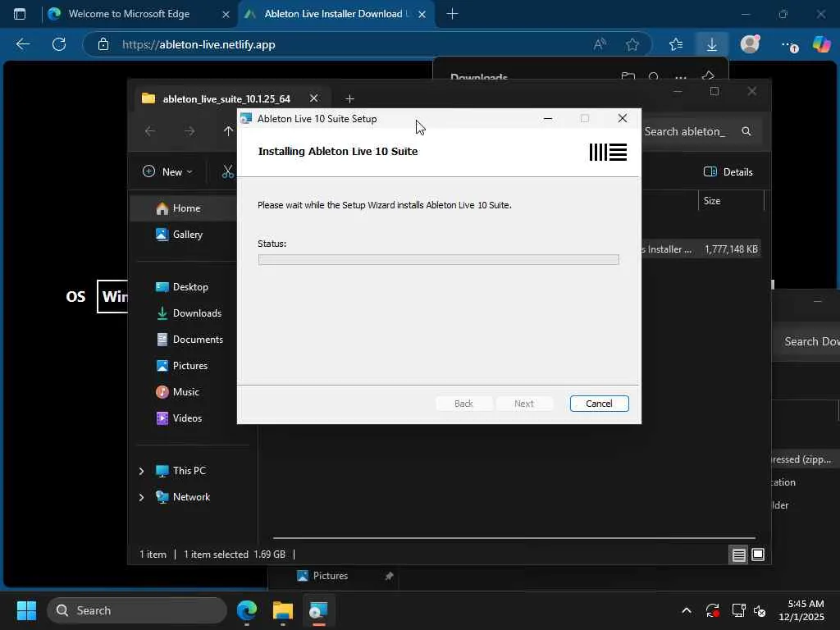The image size is (840, 630).
Task: Go back in File Explorer
Action: pos(150,131)
